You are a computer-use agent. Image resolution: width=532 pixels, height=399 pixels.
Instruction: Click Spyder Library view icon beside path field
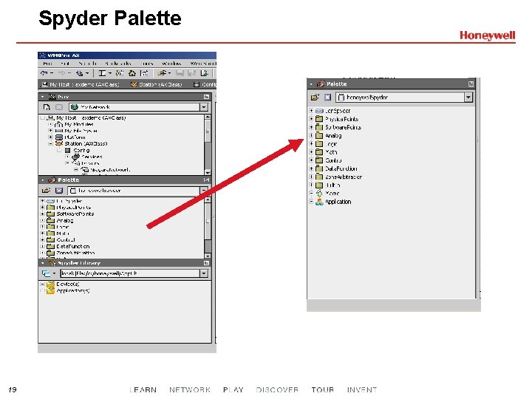[46, 273]
